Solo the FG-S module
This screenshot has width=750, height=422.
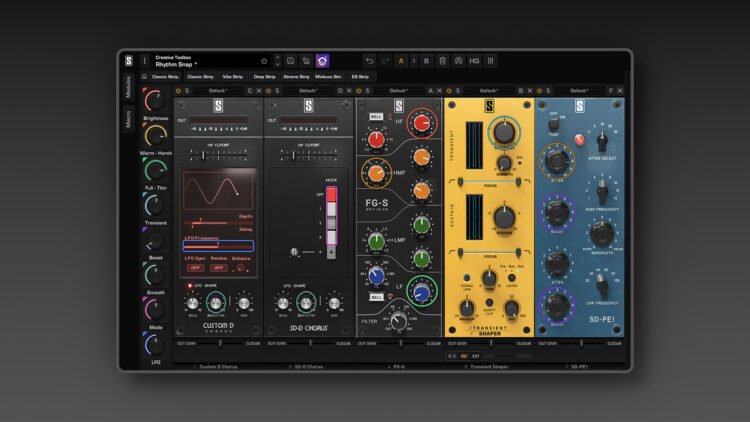coord(367,90)
